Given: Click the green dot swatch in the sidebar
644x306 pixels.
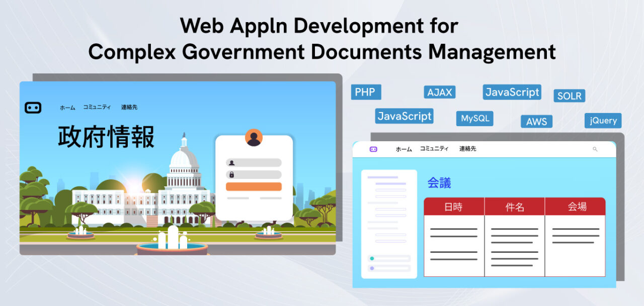Looking at the screenshot, I should click(372, 258).
